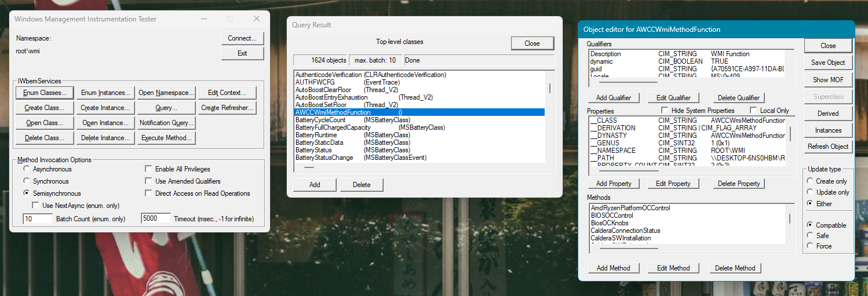
Task: Click the Refresh Object button
Action: (x=828, y=147)
